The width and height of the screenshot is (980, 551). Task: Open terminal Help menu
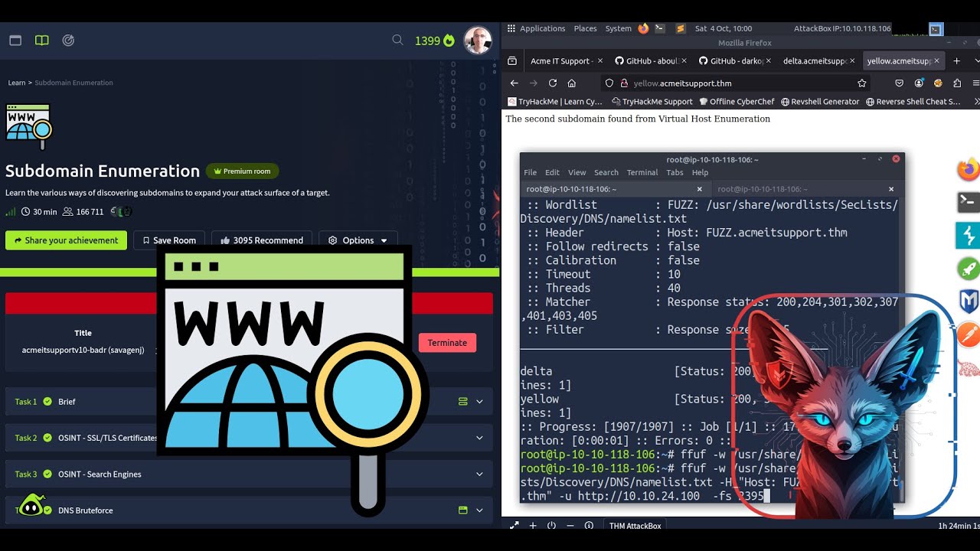coord(700,172)
